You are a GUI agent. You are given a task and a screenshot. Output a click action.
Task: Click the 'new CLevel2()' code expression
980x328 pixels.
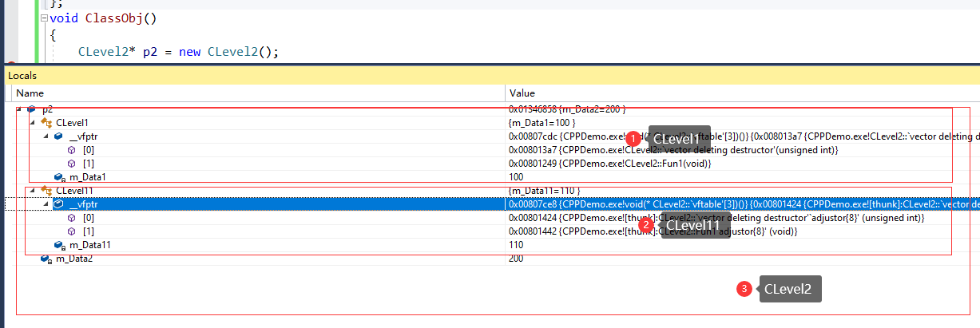(227, 53)
